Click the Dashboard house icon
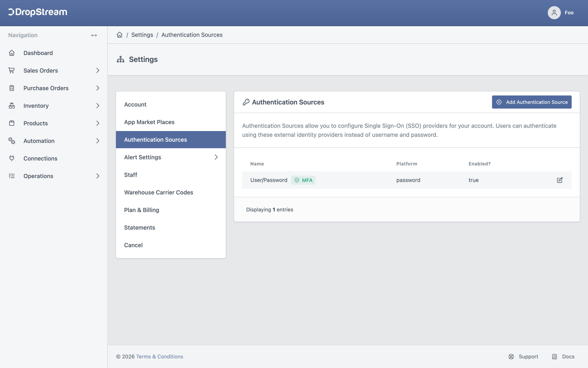The width and height of the screenshot is (588, 368). coord(12,53)
